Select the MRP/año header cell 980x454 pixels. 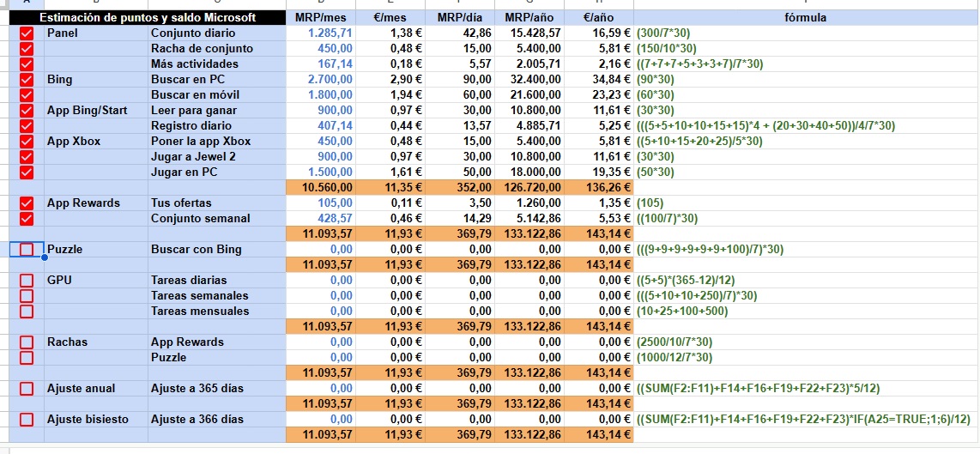[529, 18]
